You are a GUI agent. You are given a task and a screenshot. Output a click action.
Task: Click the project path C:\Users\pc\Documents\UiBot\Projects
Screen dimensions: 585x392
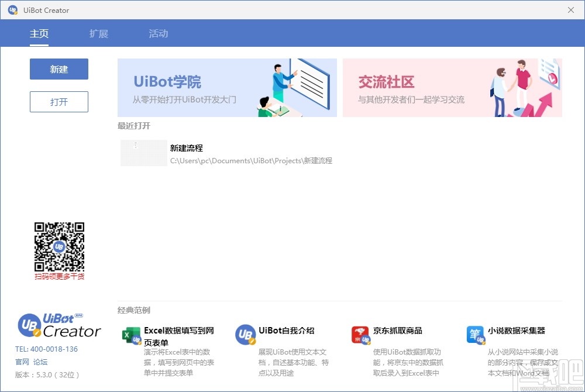click(251, 161)
